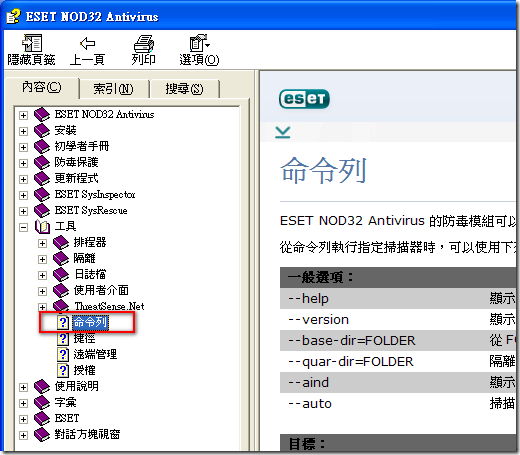The height and width of the screenshot is (455, 520).
Task: Switch to the 內容(C) contents tab
Action: [42, 87]
